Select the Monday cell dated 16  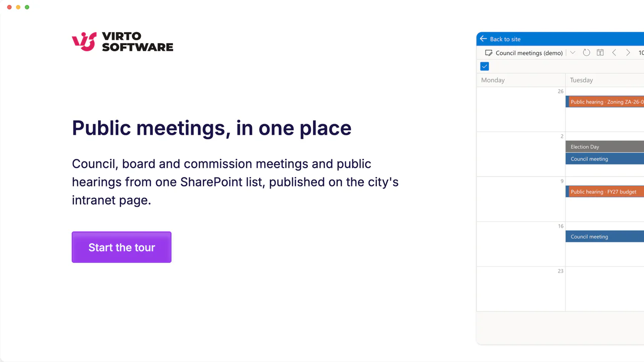click(x=521, y=244)
